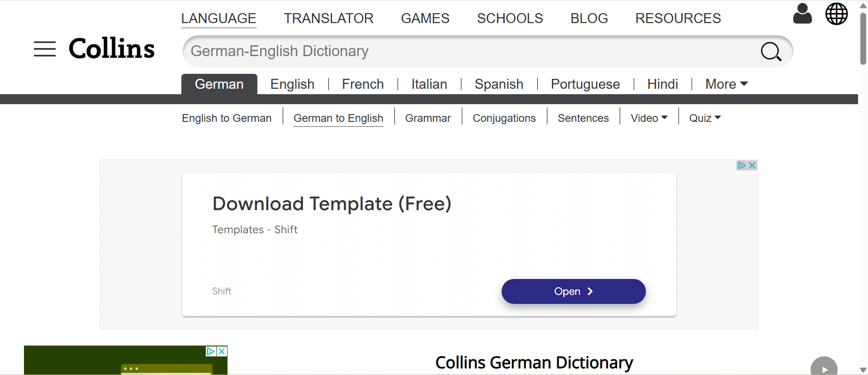Expand the Video dropdown
Viewport: 868px width, 375px height.
point(649,118)
